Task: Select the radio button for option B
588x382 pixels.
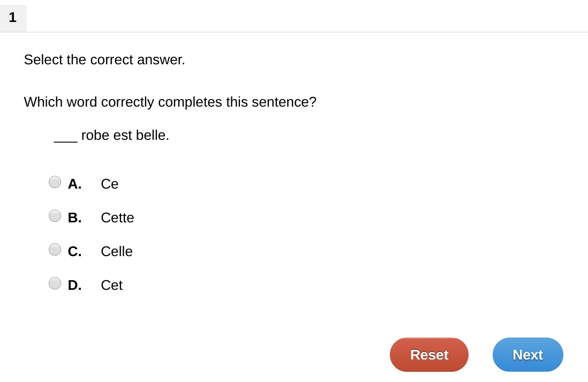Action: coord(55,216)
